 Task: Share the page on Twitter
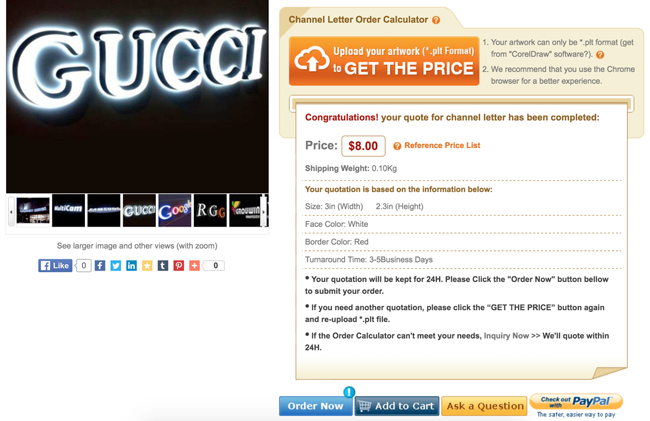[x=116, y=266]
